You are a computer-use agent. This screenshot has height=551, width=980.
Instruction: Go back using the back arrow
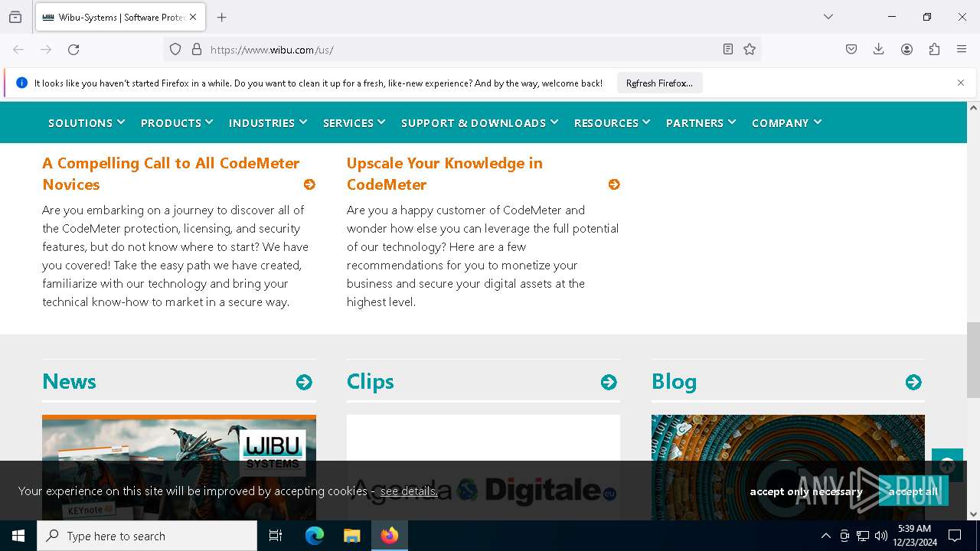click(x=18, y=50)
